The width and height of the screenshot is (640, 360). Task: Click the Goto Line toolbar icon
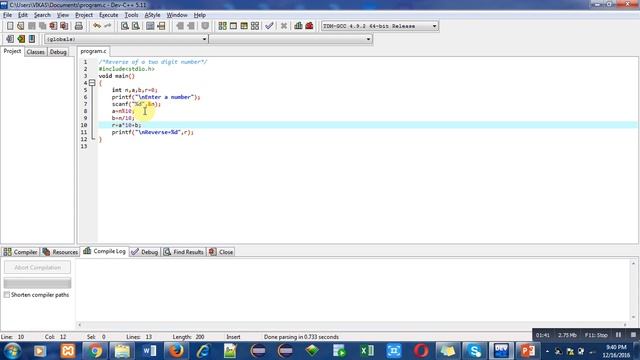(x=161, y=26)
